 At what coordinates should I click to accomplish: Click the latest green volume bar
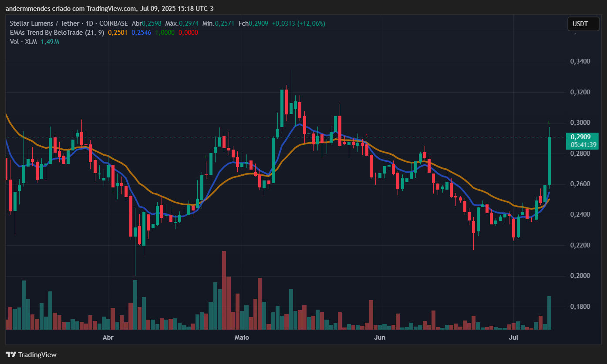tap(550, 313)
